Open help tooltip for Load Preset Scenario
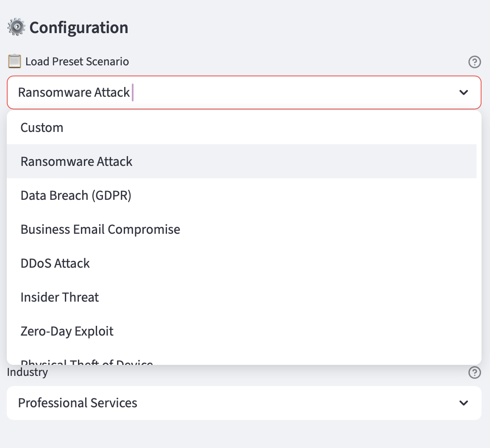490x448 pixels. [474, 62]
